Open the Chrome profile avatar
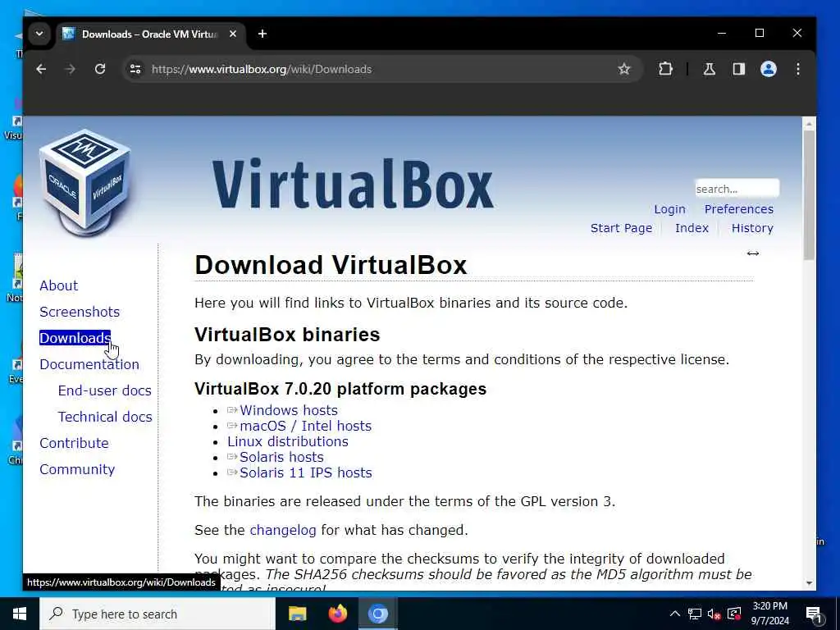 tap(768, 69)
